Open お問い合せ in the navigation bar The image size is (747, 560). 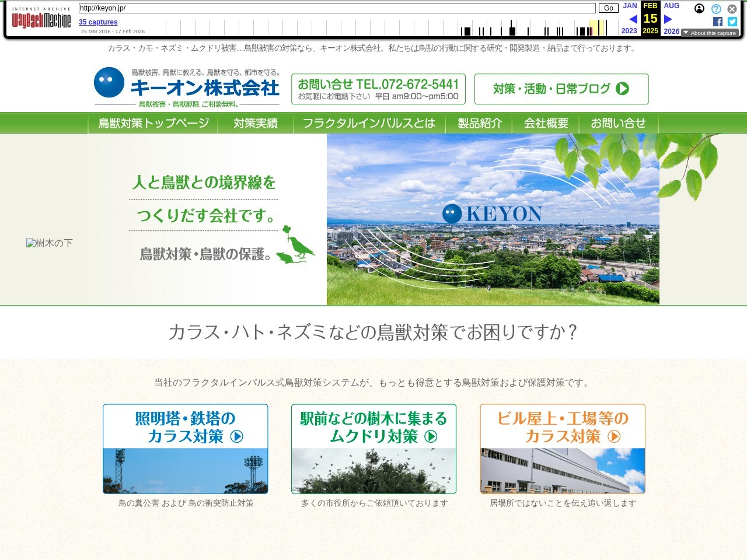[618, 123]
